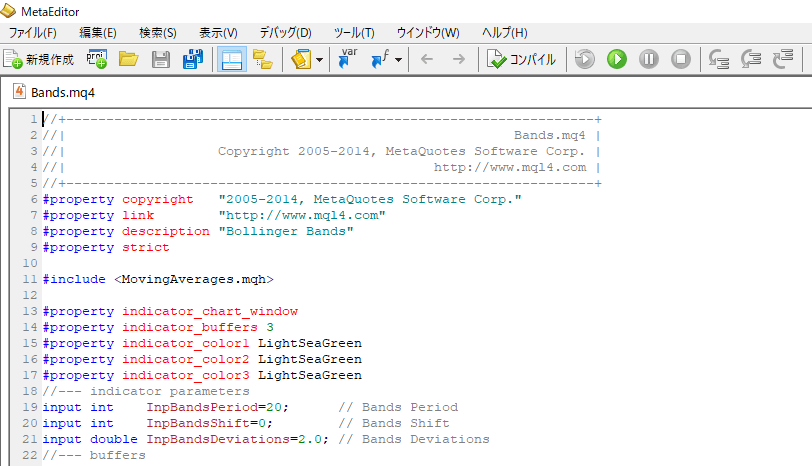Open the 検索(S) menu
812x466 pixels.
(158, 33)
